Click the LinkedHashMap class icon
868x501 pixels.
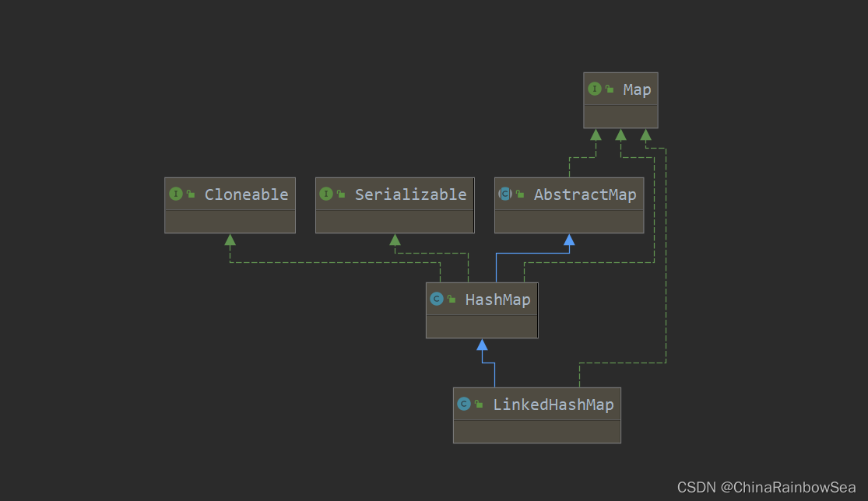coord(464,405)
